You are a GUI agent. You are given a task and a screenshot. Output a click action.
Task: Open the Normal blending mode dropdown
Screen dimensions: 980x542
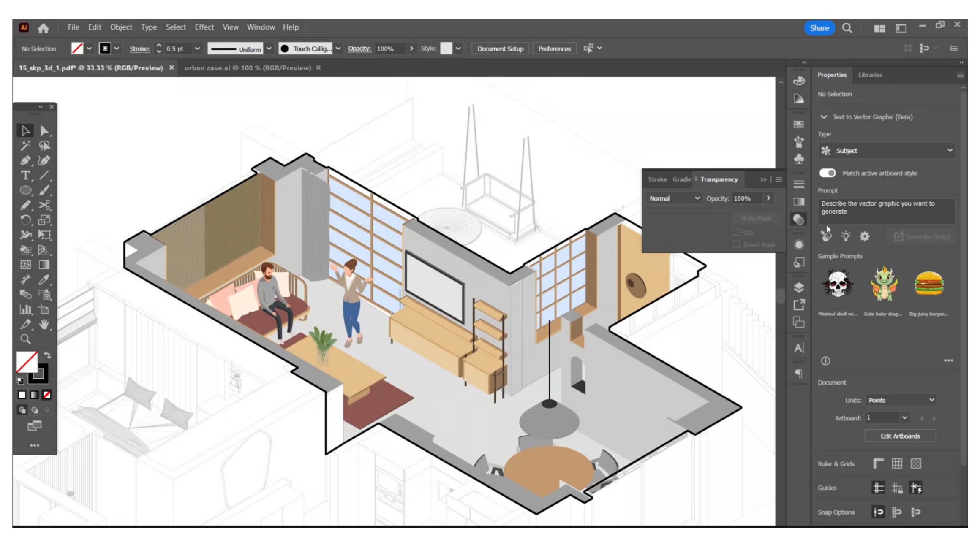674,198
